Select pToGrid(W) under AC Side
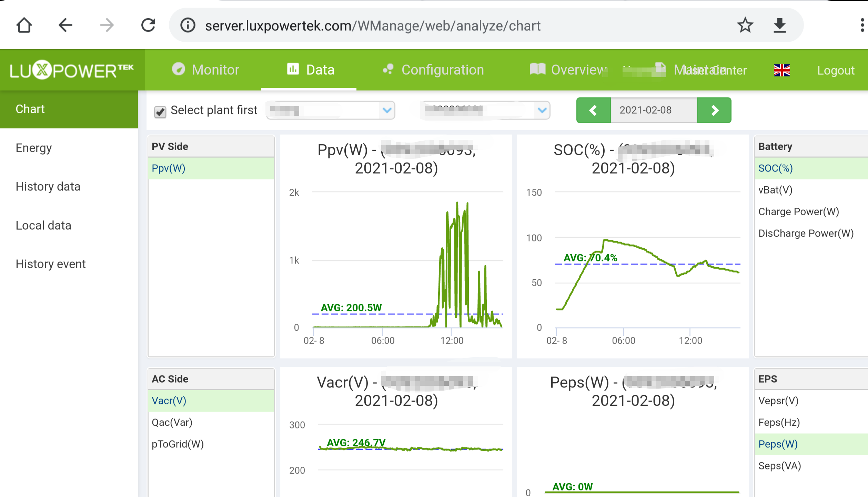 click(211, 444)
